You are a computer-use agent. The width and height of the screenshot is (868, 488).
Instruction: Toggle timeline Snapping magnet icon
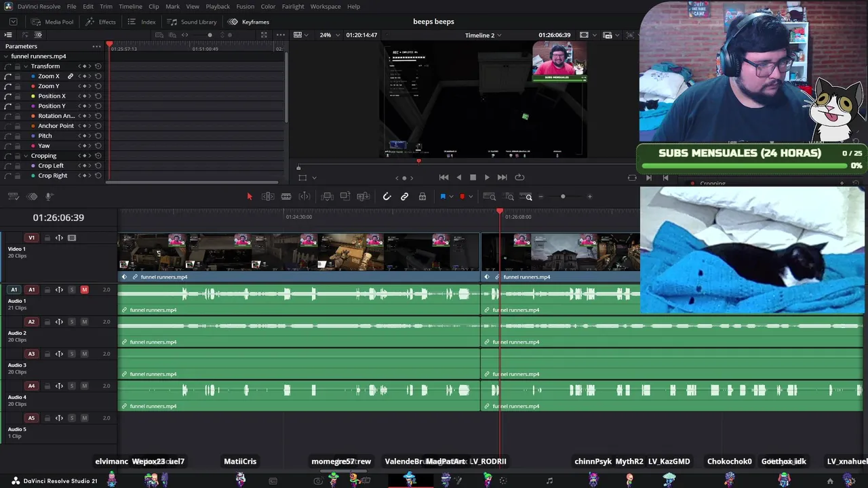(387, 197)
